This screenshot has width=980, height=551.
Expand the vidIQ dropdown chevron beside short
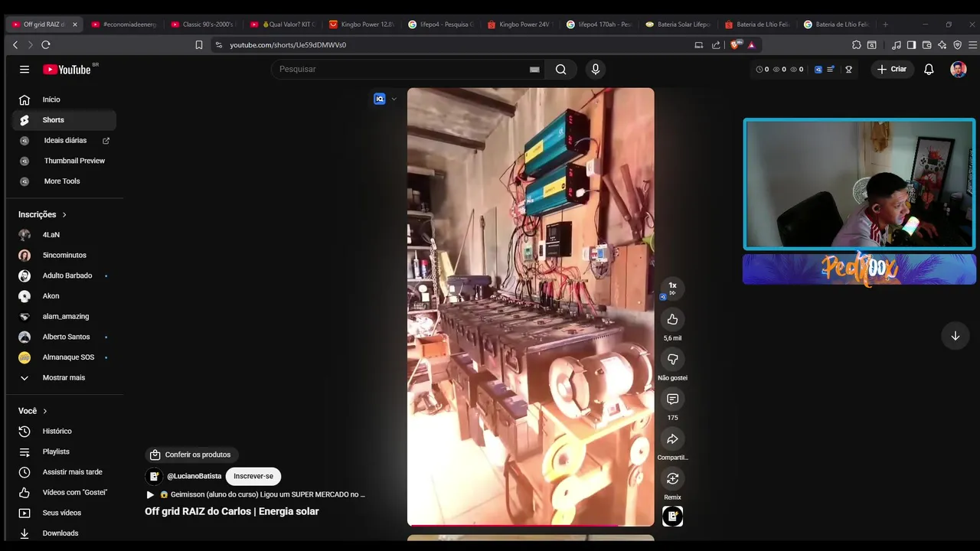394,99
